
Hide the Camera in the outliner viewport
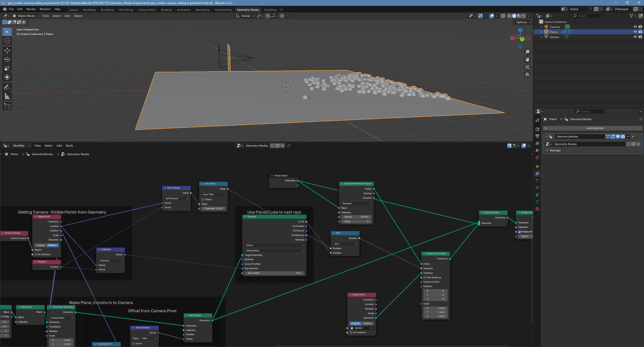635,27
